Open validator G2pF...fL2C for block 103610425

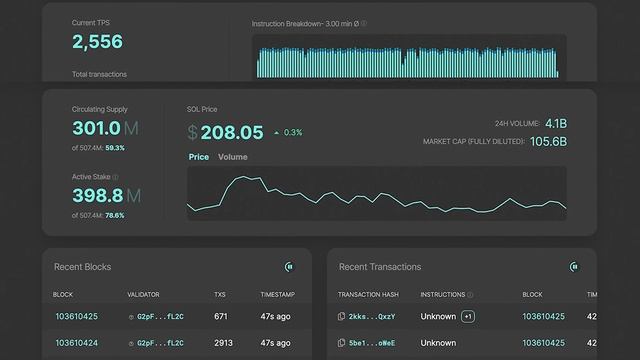[160, 316]
